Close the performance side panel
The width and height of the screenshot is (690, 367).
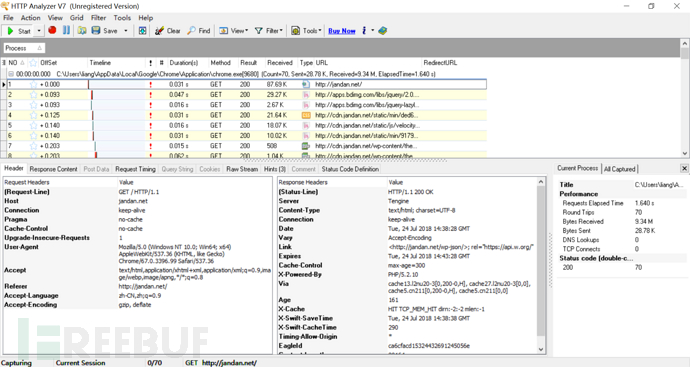tap(684, 168)
